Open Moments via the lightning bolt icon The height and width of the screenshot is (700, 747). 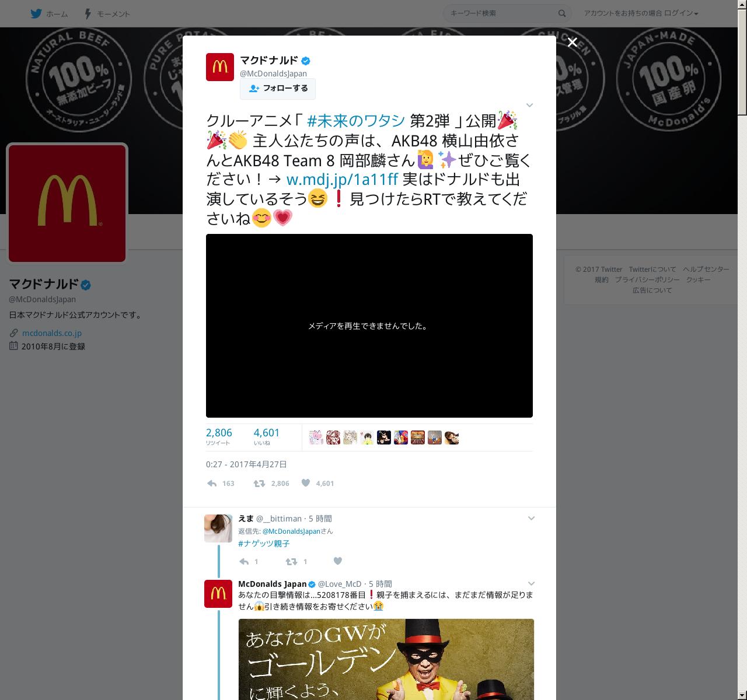coord(88,13)
